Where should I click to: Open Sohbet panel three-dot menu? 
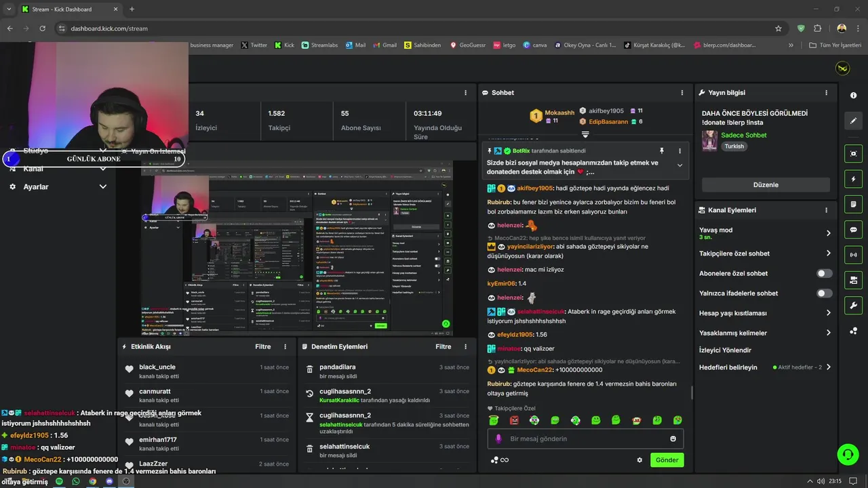(x=682, y=93)
